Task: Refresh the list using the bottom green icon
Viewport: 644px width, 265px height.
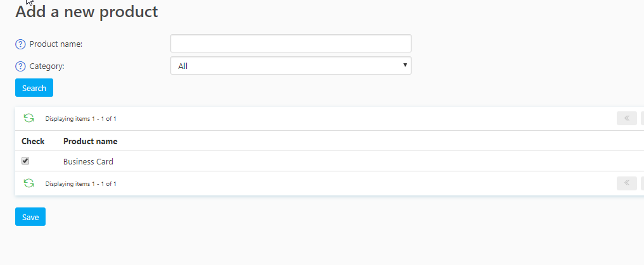Action: pyautogui.click(x=28, y=183)
